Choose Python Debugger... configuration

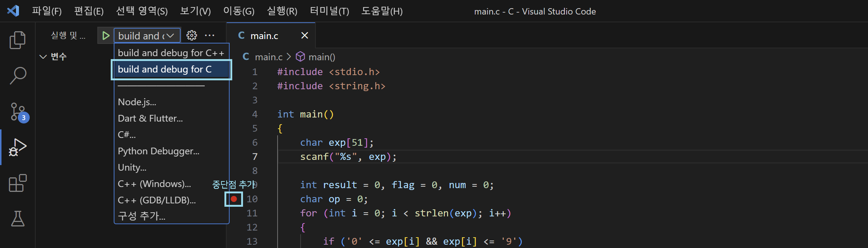[171, 151]
